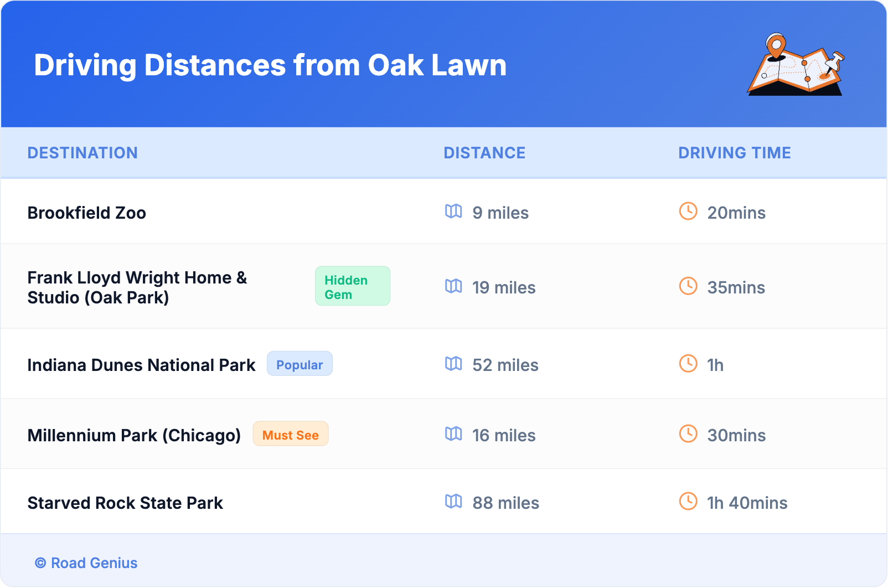Click the map illustration in the header
Viewport: 888px width, 588px height.
[796, 65]
